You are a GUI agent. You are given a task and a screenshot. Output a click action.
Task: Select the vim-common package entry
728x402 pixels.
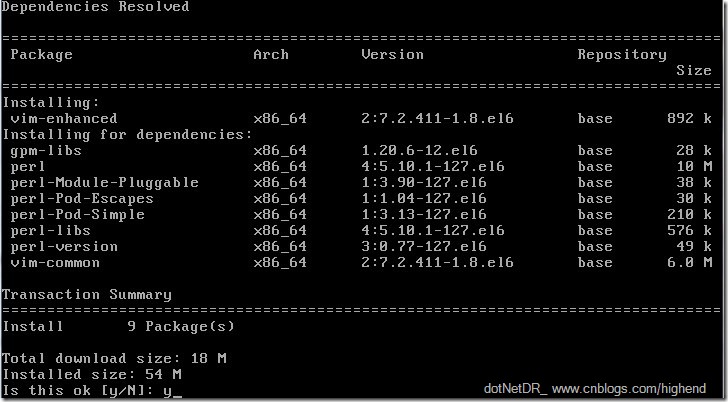tap(55, 263)
